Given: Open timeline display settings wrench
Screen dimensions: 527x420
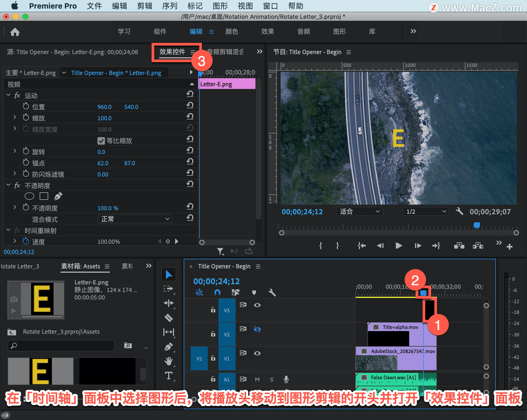Looking at the screenshot, I should point(272,293).
